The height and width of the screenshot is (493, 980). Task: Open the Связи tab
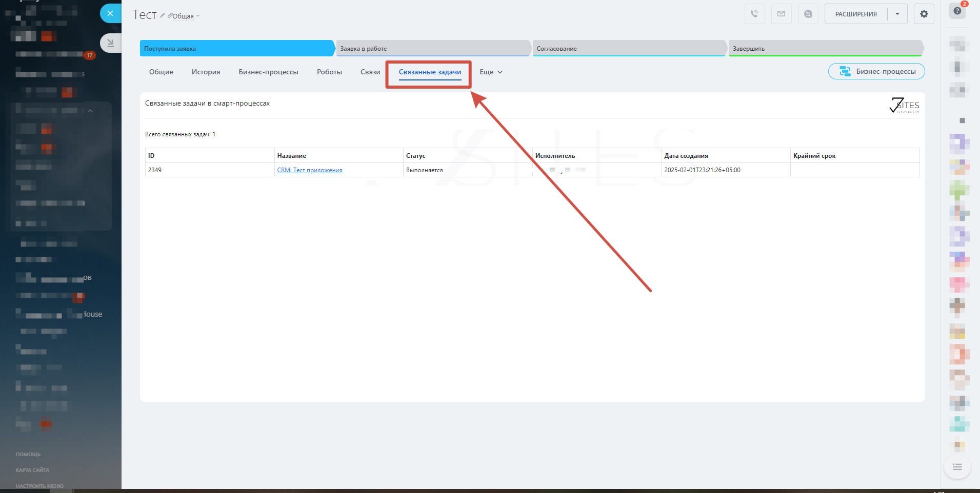click(x=370, y=72)
